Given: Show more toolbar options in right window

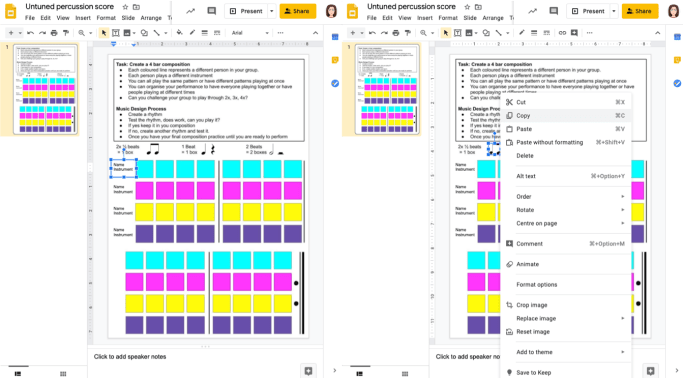Looking at the screenshot, I should [589, 33].
